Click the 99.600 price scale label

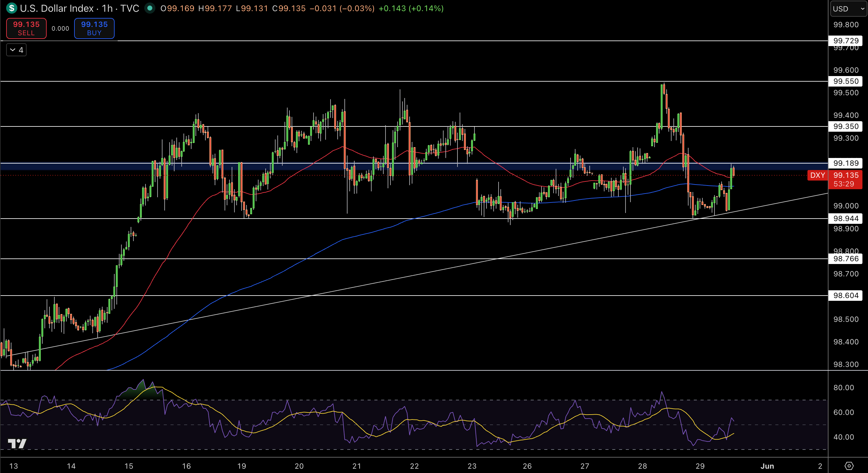coord(846,70)
